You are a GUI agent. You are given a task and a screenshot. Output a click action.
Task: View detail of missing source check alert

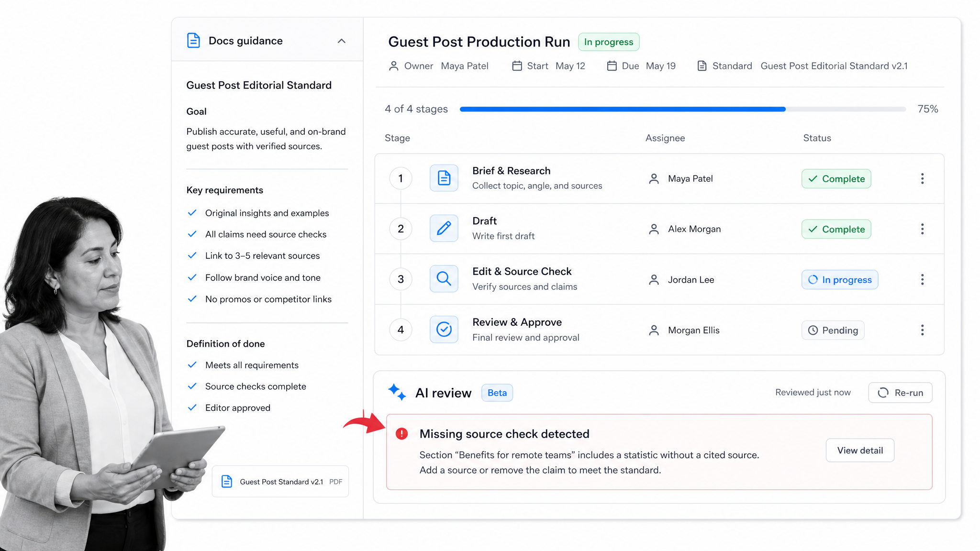click(x=860, y=451)
